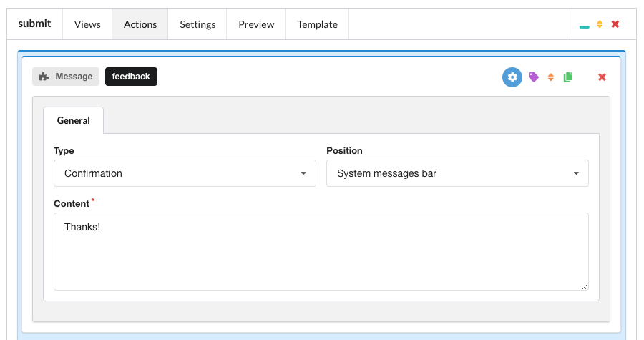Go to the Preview tab
This screenshot has width=644, height=340.
256,24
